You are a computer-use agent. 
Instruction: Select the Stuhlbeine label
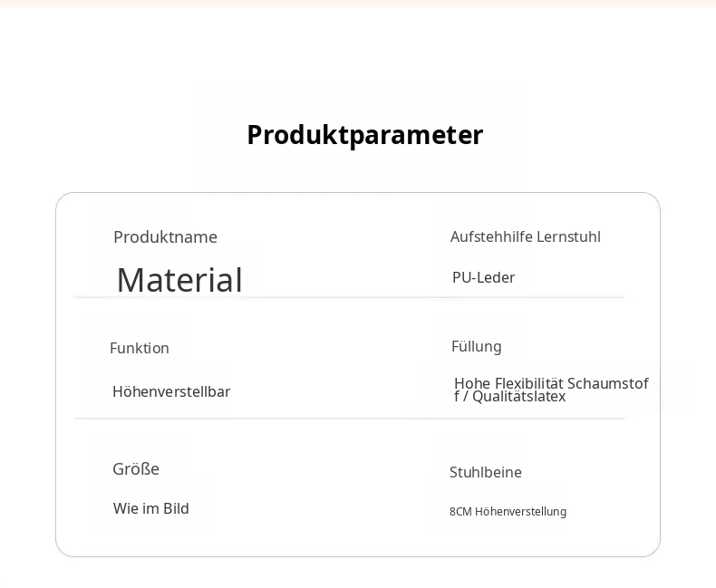pyautogui.click(x=486, y=473)
